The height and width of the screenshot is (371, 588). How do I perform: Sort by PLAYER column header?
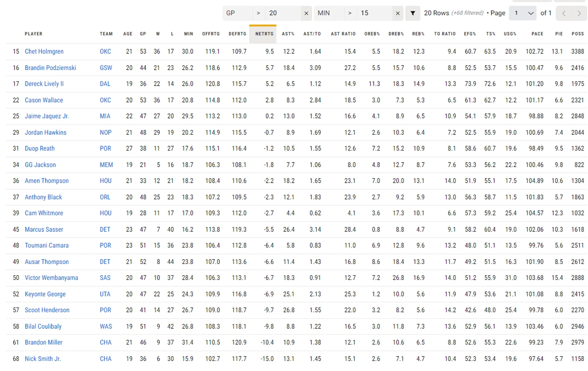pyautogui.click(x=33, y=34)
